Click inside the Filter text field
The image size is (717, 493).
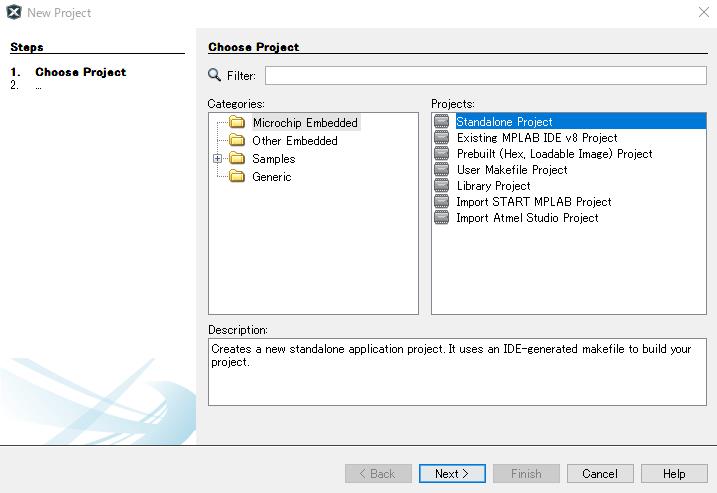coord(486,75)
